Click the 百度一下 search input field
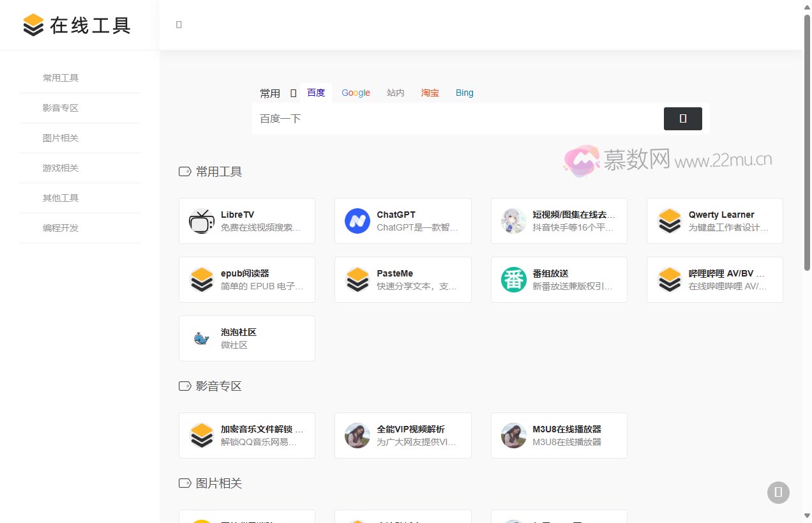Image resolution: width=812 pixels, height=523 pixels. [x=447, y=119]
